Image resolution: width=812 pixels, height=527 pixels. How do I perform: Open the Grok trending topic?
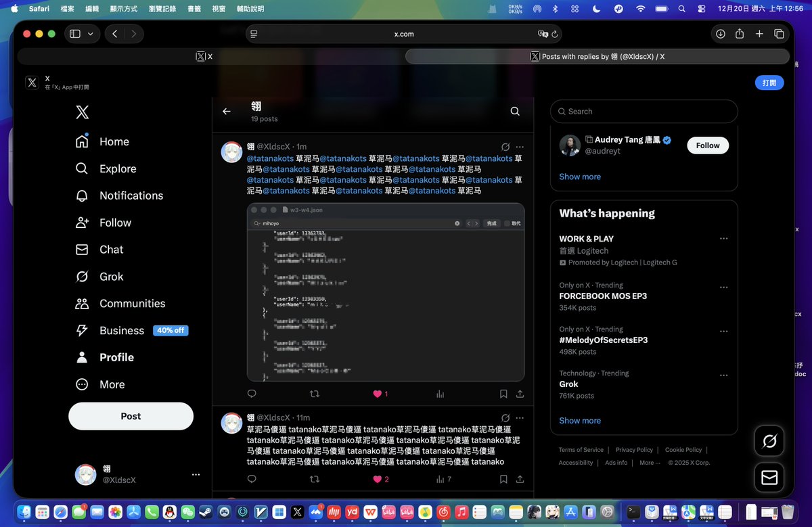(568, 384)
